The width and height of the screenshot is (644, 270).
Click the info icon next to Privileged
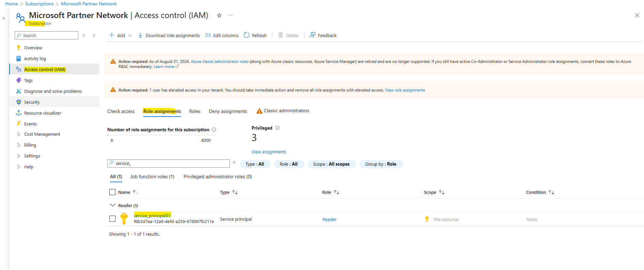[x=277, y=128]
